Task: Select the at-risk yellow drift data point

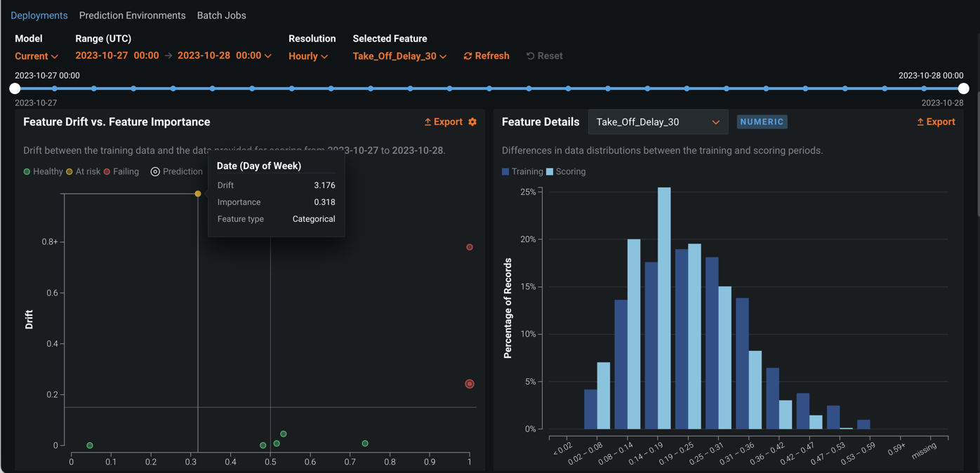Action: [198, 194]
